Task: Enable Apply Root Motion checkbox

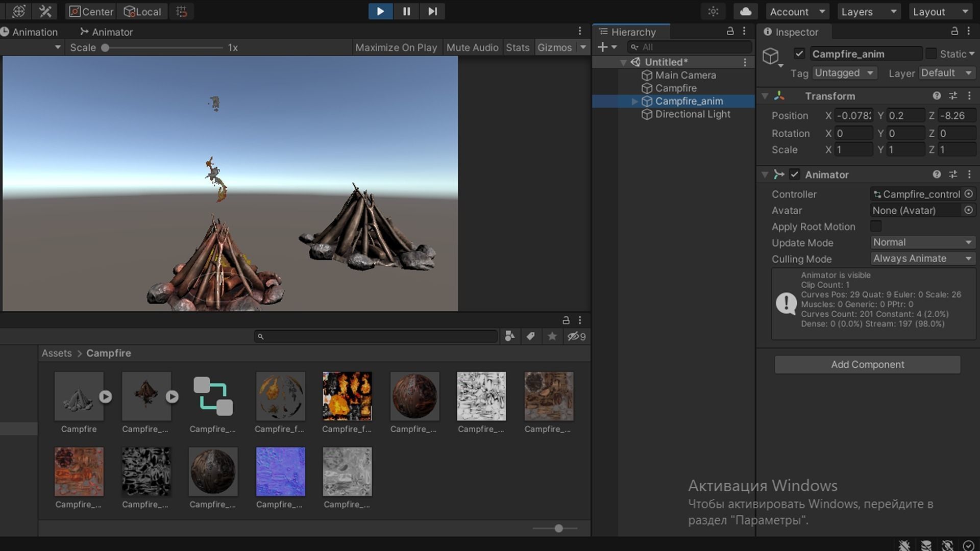Action: 876,227
